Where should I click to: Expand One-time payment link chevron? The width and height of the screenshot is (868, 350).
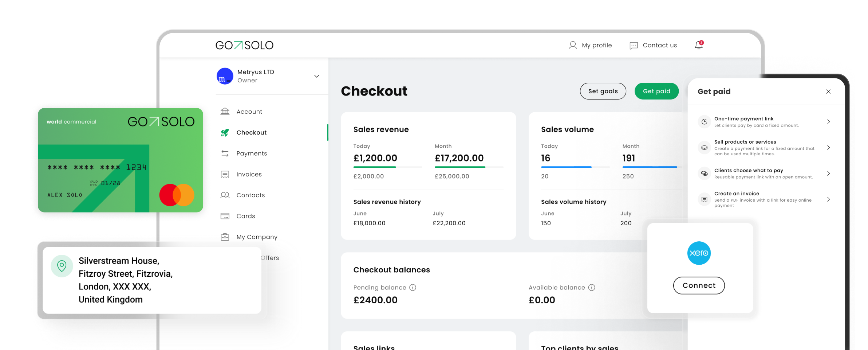pyautogui.click(x=828, y=122)
